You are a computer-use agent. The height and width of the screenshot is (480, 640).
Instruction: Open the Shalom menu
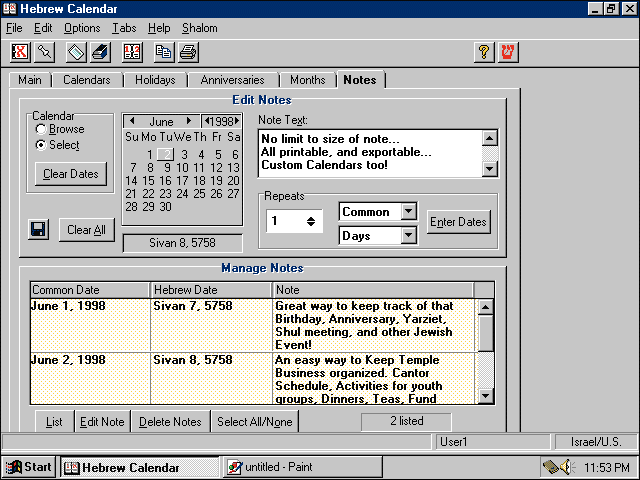tap(200, 28)
